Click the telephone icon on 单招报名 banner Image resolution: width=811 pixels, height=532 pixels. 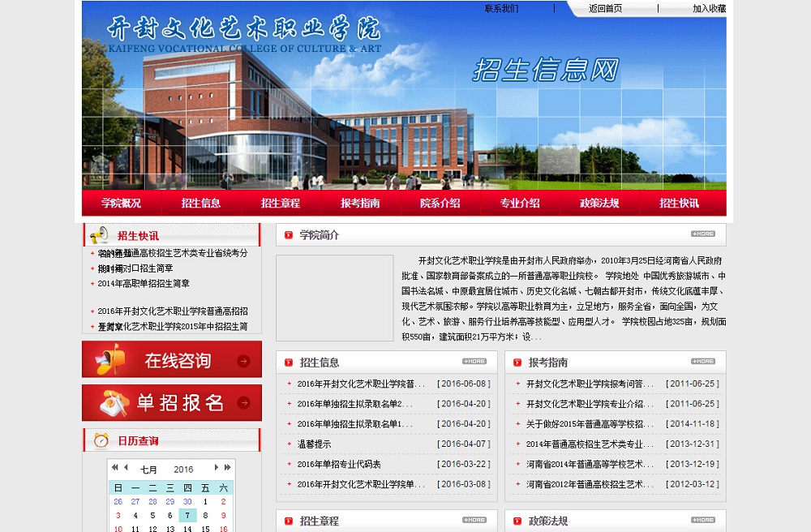click(x=114, y=403)
